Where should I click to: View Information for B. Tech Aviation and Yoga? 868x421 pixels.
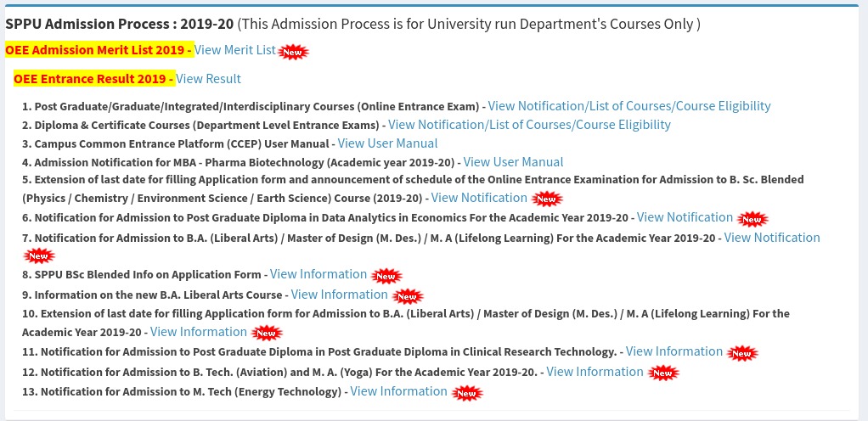click(595, 371)
